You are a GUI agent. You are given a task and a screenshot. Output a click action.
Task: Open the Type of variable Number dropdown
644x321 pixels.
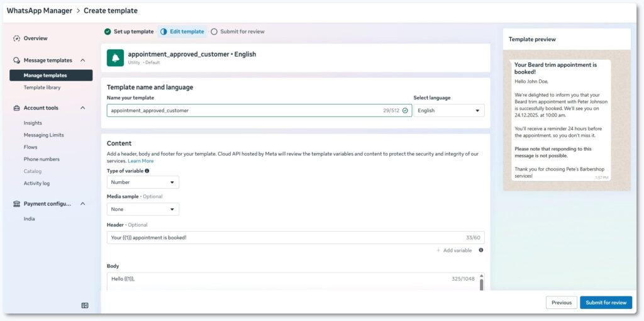(x=143, y=183)
